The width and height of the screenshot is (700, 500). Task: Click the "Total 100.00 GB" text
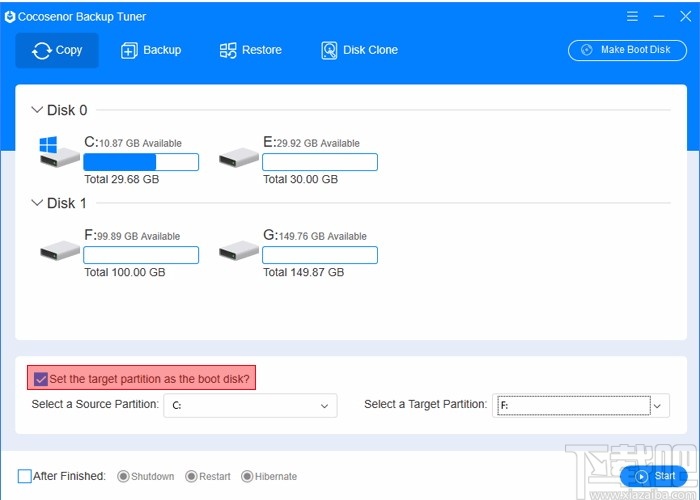click(x=125, y=272)
